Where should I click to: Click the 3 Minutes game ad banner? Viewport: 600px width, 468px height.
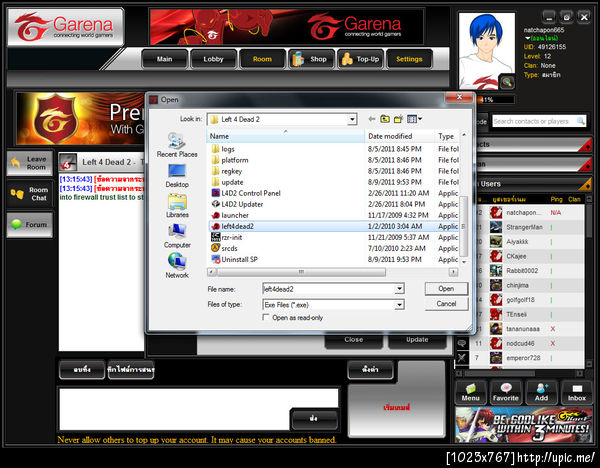(523, 425)
